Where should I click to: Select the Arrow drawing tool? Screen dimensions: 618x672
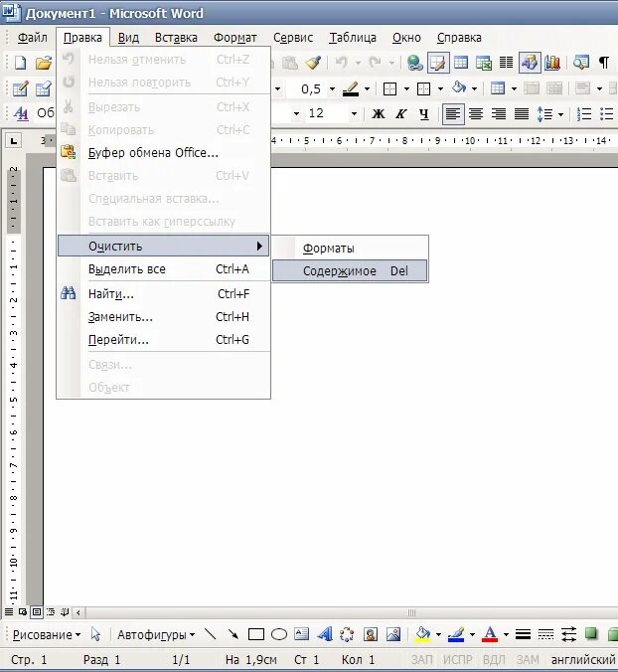232,634
